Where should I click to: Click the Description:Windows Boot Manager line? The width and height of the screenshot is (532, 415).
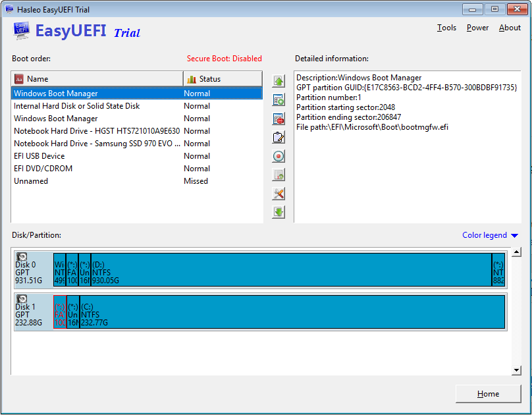359,78
